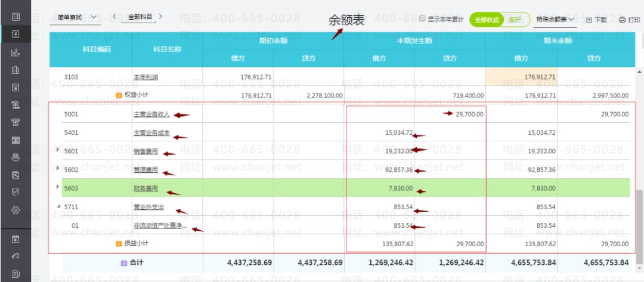Click total 1,269,246.42 in 本期发生额 debit column
The image size is (644, 282).
click(391, 263)
